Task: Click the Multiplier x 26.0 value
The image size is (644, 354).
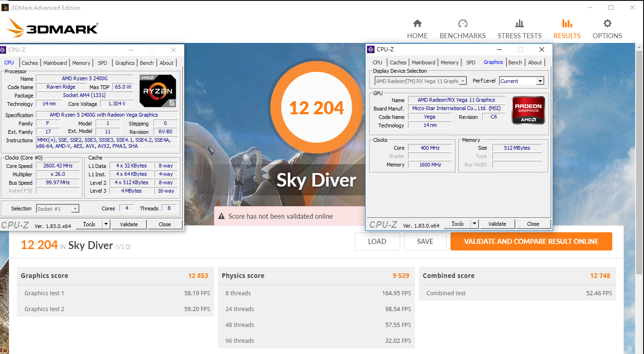Action: [58, 174]
